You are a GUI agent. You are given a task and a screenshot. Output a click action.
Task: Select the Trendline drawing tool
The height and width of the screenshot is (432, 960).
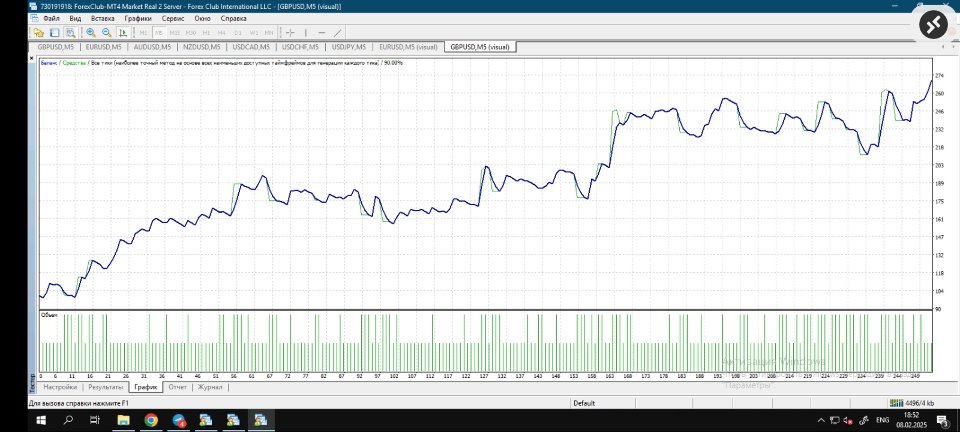338,32
